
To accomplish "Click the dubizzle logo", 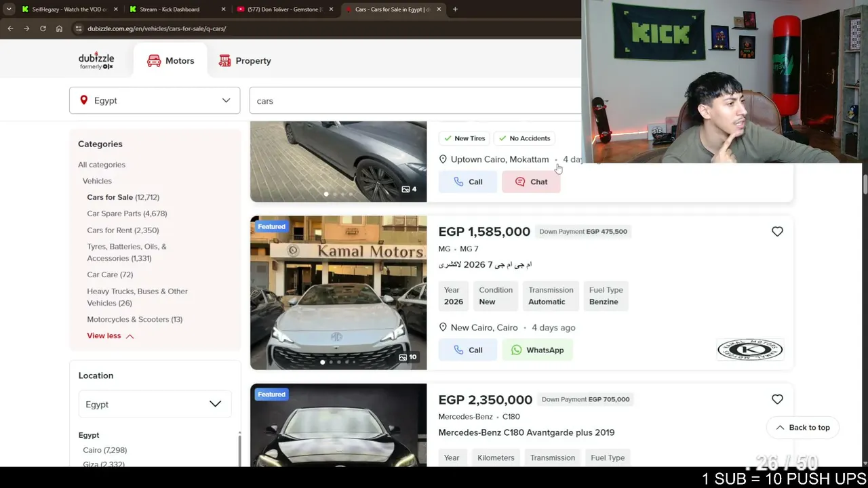I will click(x=96, y=60).
